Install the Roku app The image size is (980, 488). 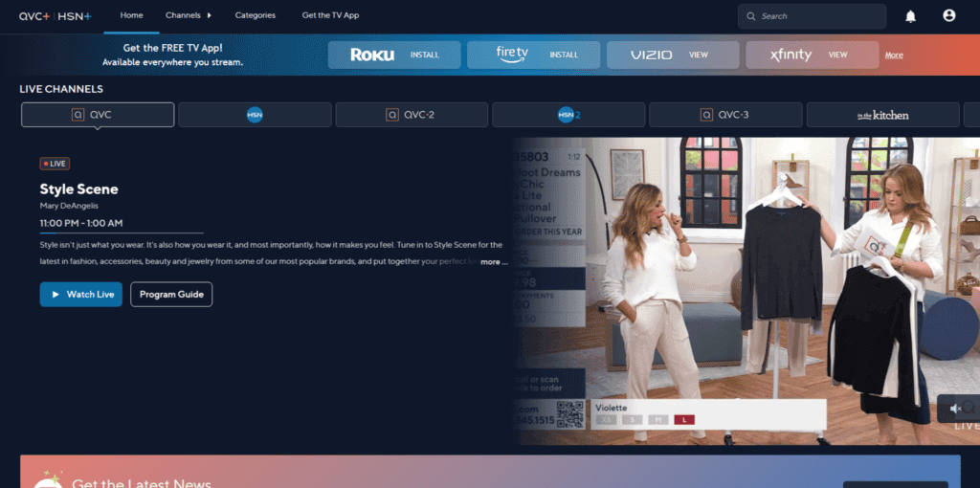[394, 55]
